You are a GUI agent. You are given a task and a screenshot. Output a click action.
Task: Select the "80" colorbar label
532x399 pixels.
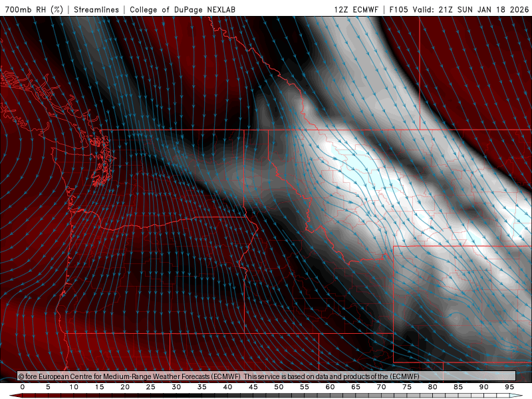pyautogui.click(x=433, y=387)
